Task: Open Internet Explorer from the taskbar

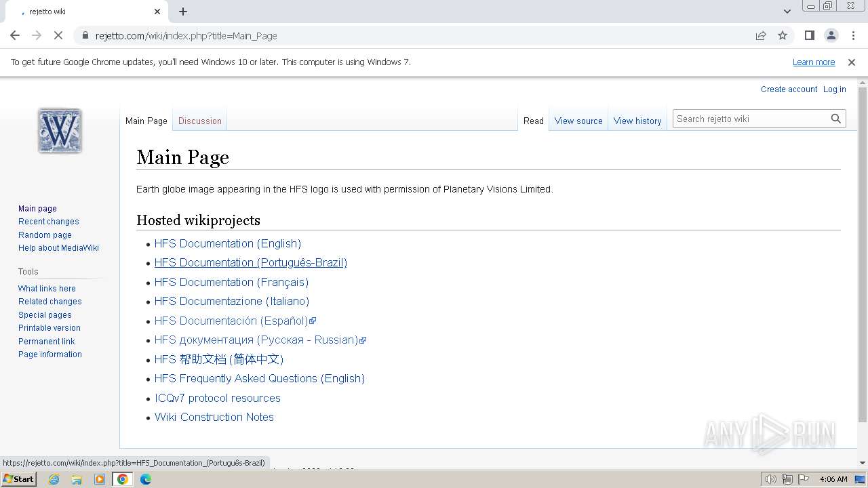Action: click(54, 479)
